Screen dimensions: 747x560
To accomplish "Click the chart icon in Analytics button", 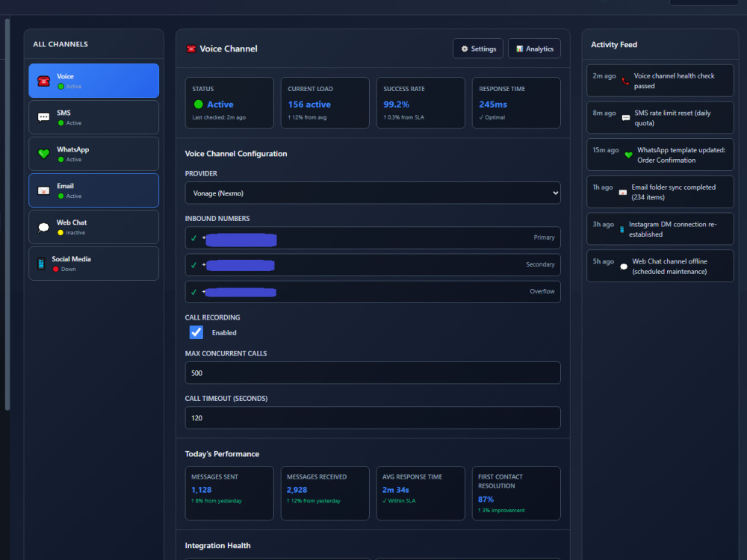I will 520,49.
